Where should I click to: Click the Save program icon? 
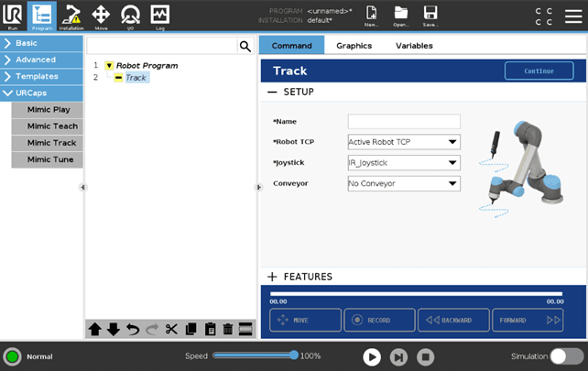430,16
